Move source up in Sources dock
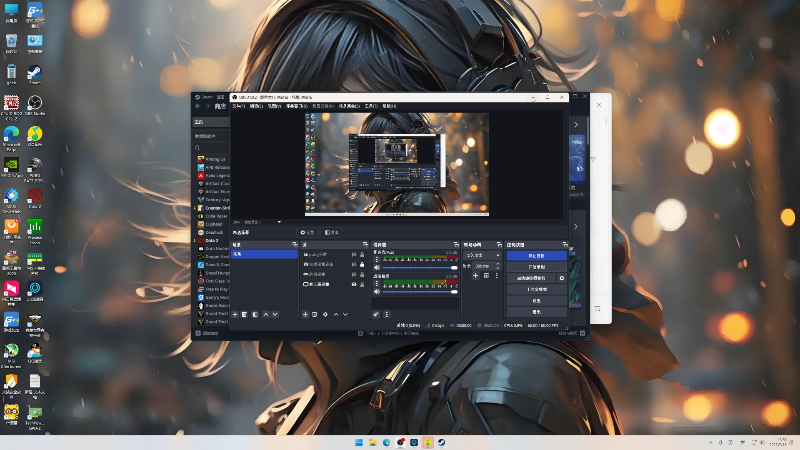The height and width of the screenshot is (450, 800). coord(336,315)
